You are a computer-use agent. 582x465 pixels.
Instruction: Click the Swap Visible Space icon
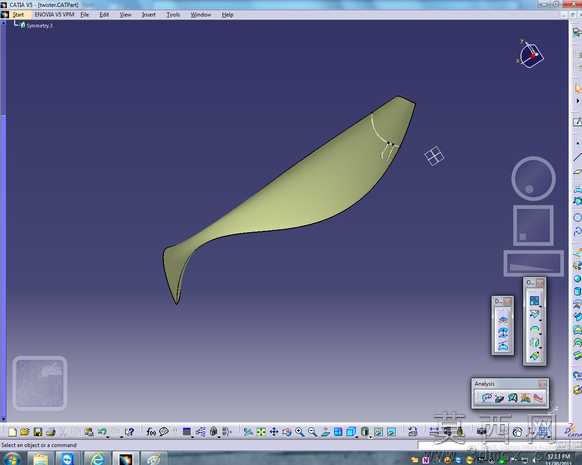click(x=391, y=432)
